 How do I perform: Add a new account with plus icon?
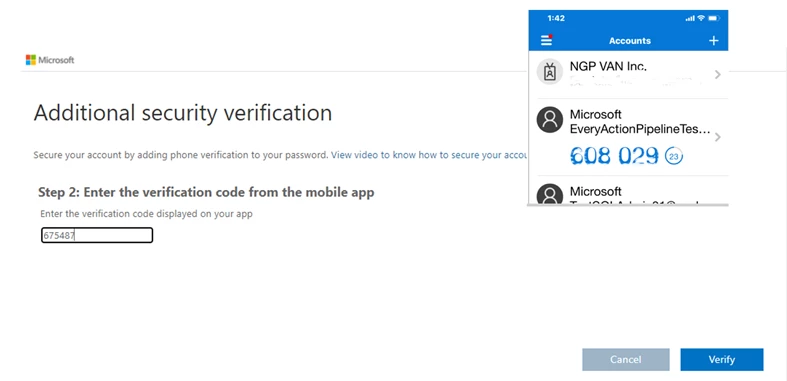point(713,41)
